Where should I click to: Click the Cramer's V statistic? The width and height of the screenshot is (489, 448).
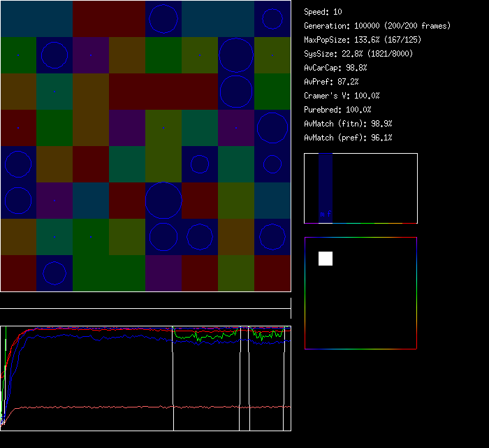pos(342,96)
